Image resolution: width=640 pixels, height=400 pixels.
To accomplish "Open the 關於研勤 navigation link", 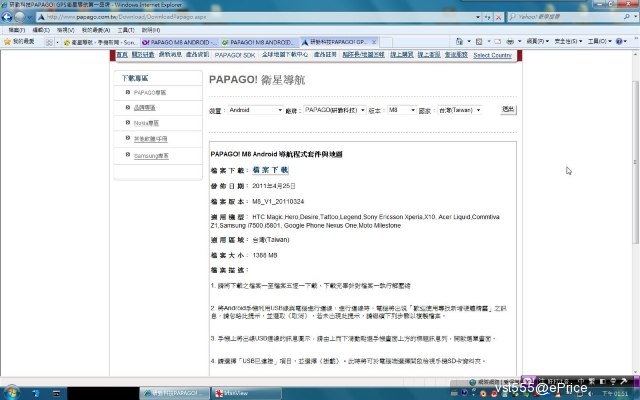I will pos(143,55).
